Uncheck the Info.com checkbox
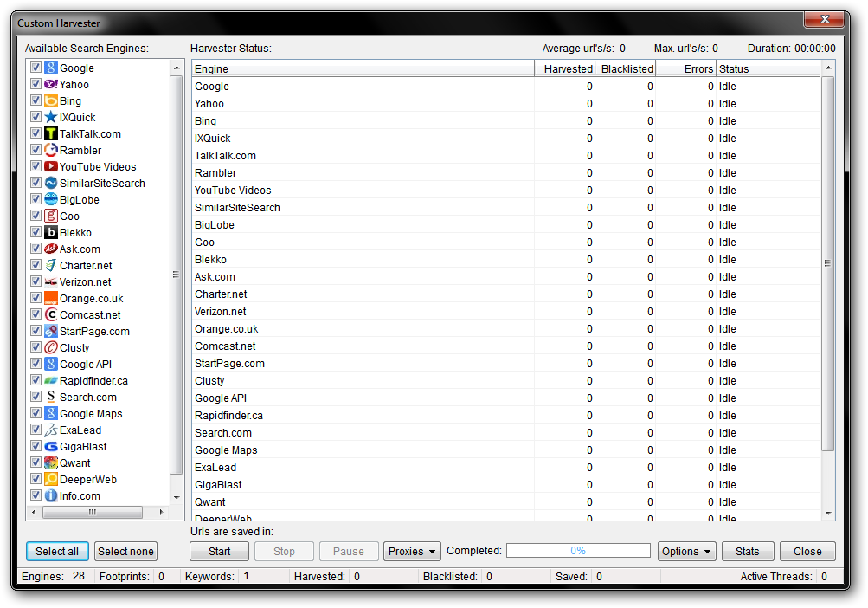Image resolution: width=868 pixels, height=608 pixels. click(36, 495)
